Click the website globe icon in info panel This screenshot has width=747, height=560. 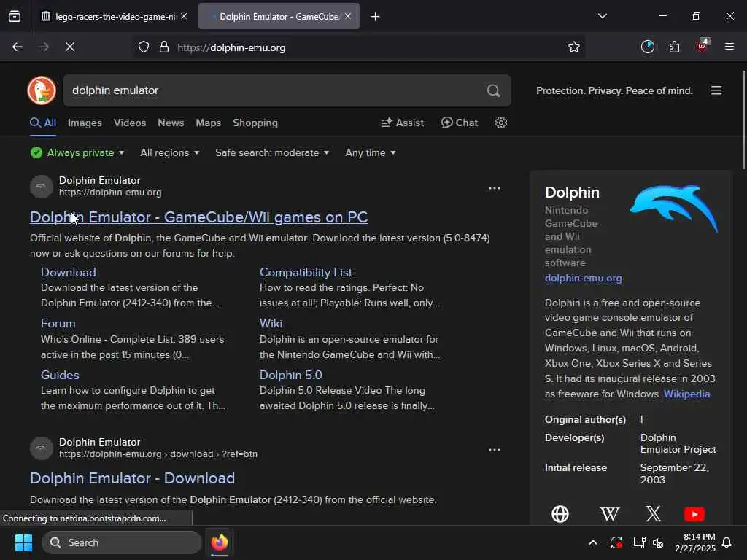pos(560,514)
